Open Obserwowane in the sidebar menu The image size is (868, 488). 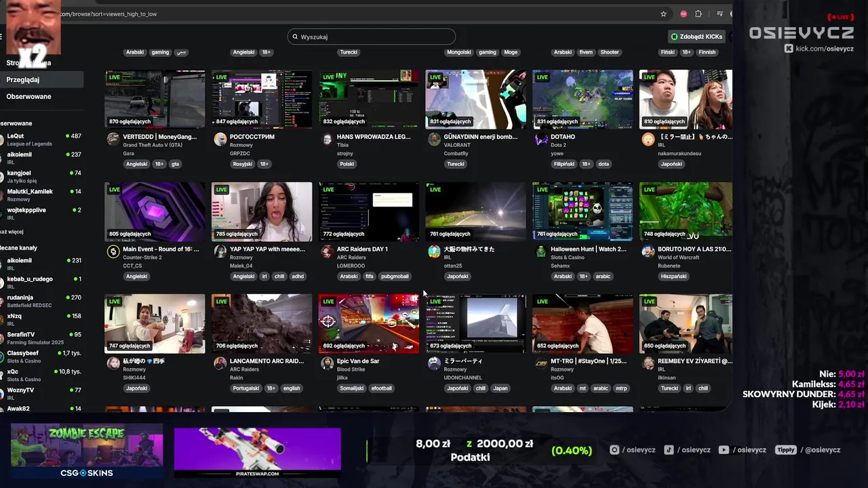(x=42, y=96)
